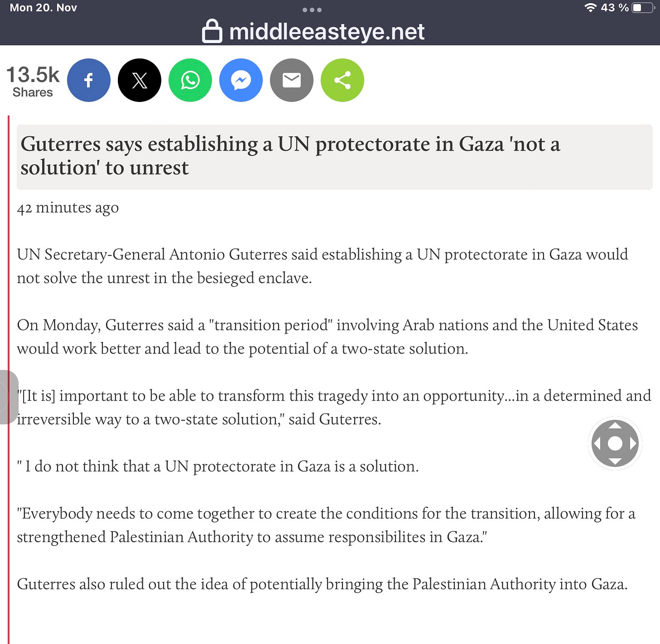Viewport: 660px width, 644px height.
Task: Open the three-dot multitasking menu at top
Action: pos(312,10)
